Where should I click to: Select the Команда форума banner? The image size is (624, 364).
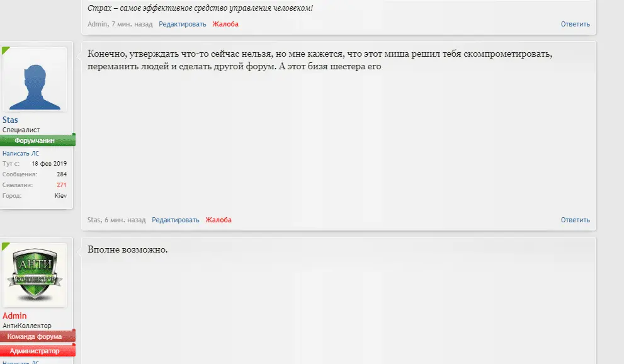pyautogui.click(x=37, y=336)
